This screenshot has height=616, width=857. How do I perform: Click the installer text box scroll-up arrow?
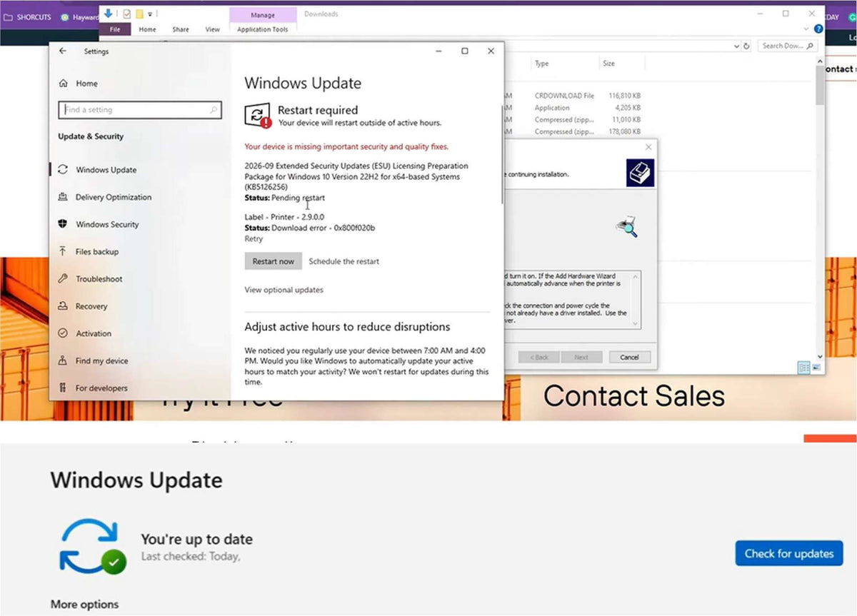tap(636, 276)
